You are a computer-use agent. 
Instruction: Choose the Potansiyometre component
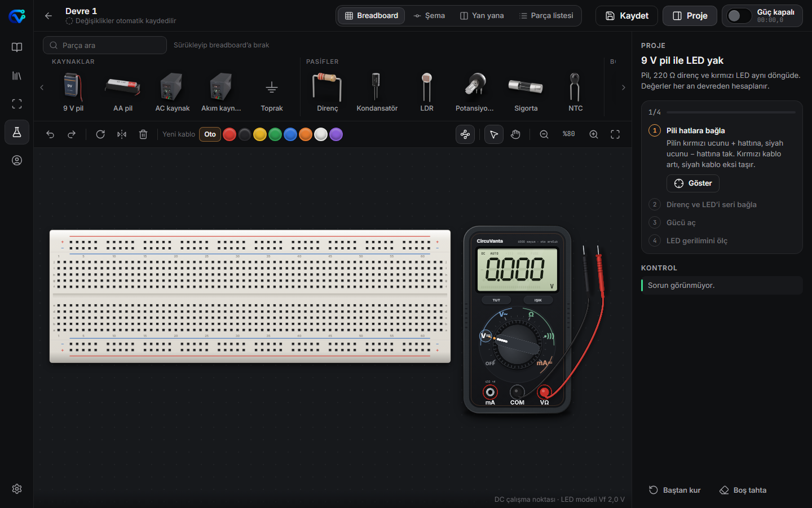click(475, 91)
